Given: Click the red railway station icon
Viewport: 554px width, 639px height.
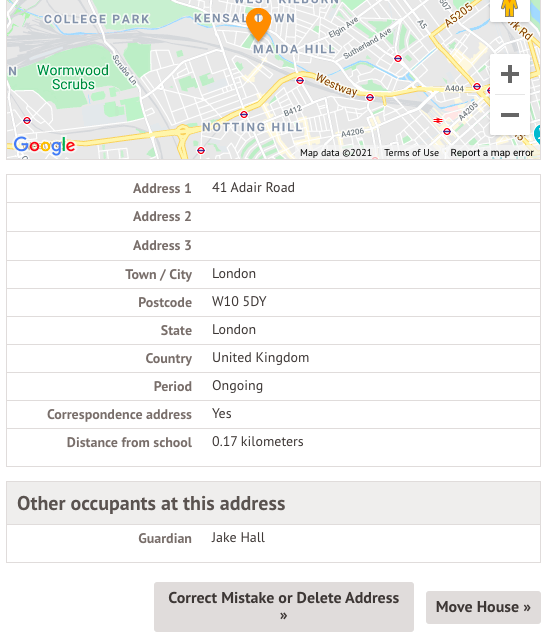Looking at the screenshot, I should [x=438, y=120].
